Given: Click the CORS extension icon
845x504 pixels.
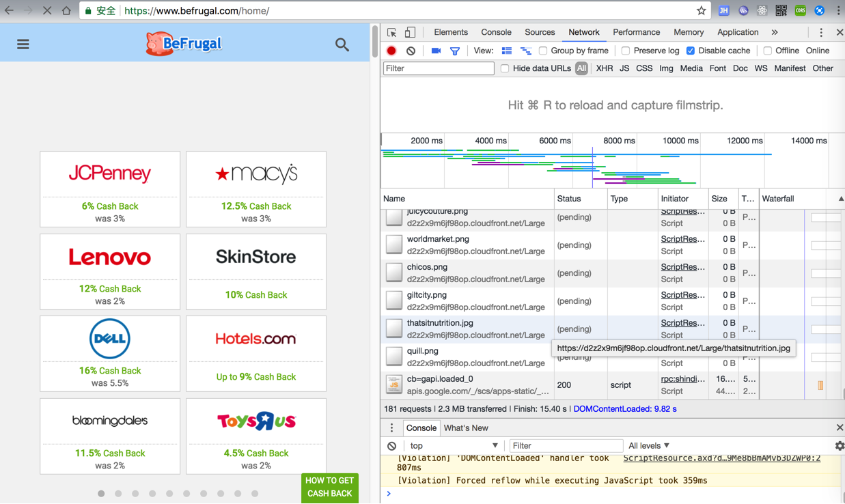Looking at the screenshot, I should pyautogui.click(x=800, y=11).
